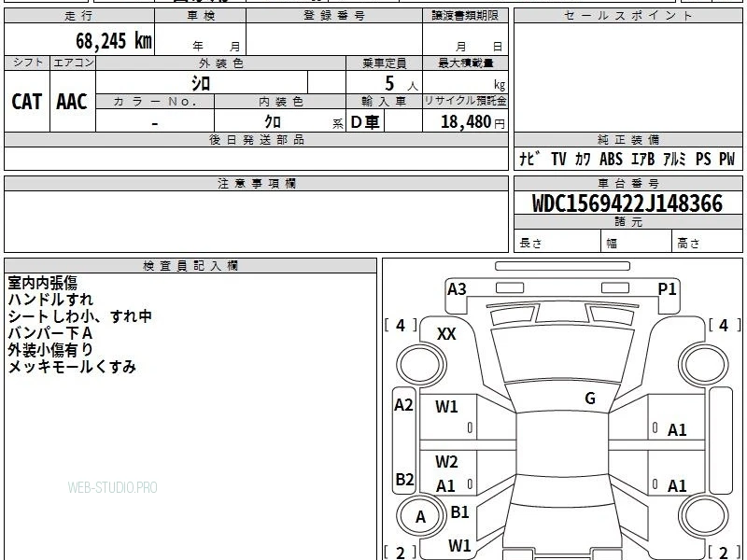This screenshot has height=560, width=747.
Task: Click the 幅 width field
Action: (x=637, y=241)
